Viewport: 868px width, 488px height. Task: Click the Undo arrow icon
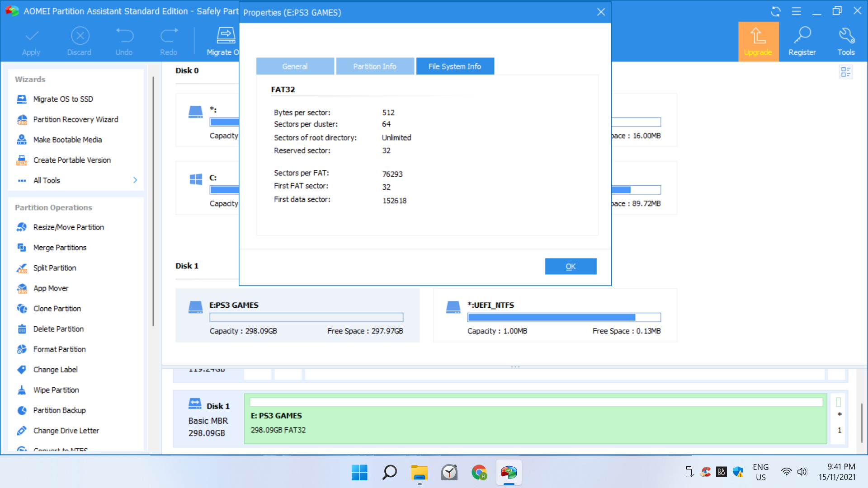[124, 36]
